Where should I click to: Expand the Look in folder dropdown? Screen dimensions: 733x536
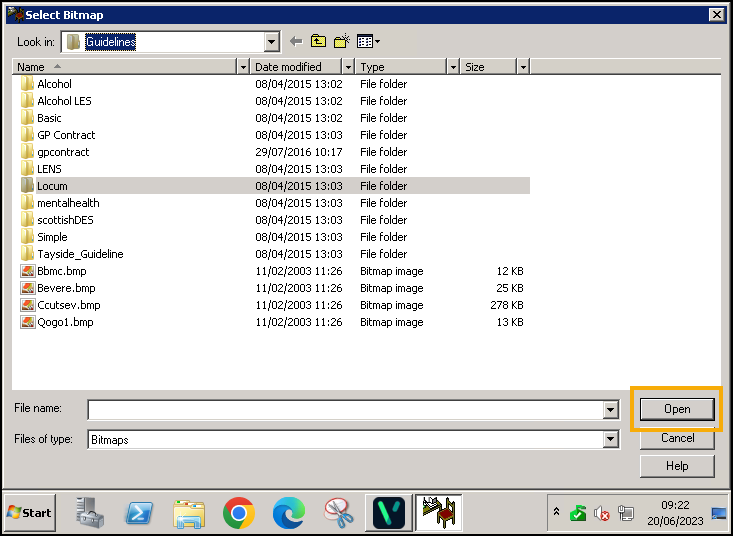[271, 42]
